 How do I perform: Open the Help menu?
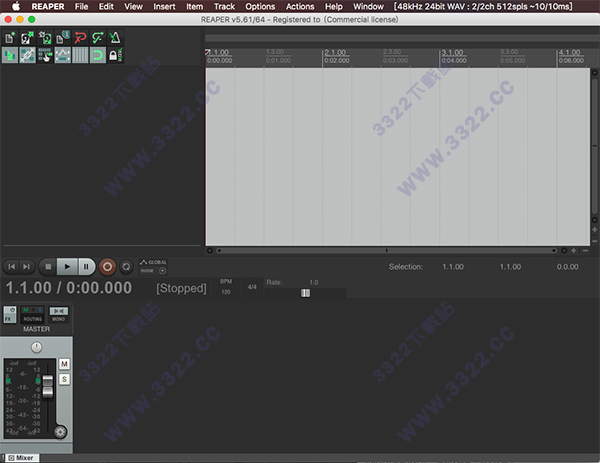333,7
